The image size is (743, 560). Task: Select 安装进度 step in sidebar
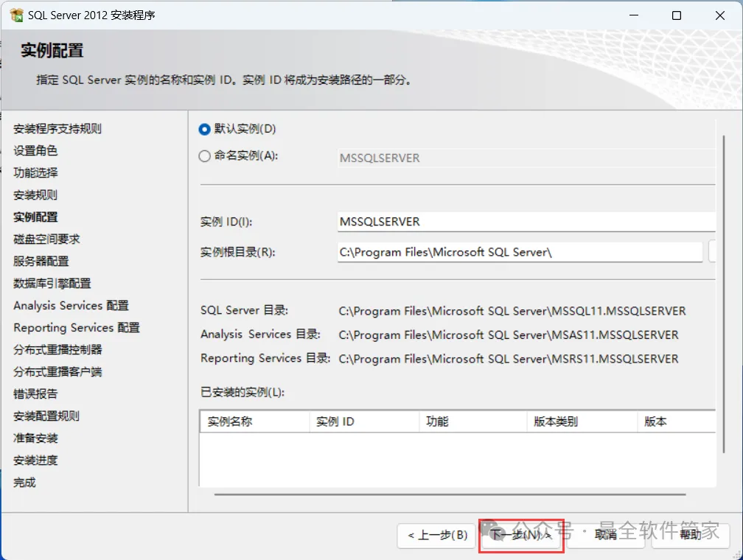click(x=35, y=461)
